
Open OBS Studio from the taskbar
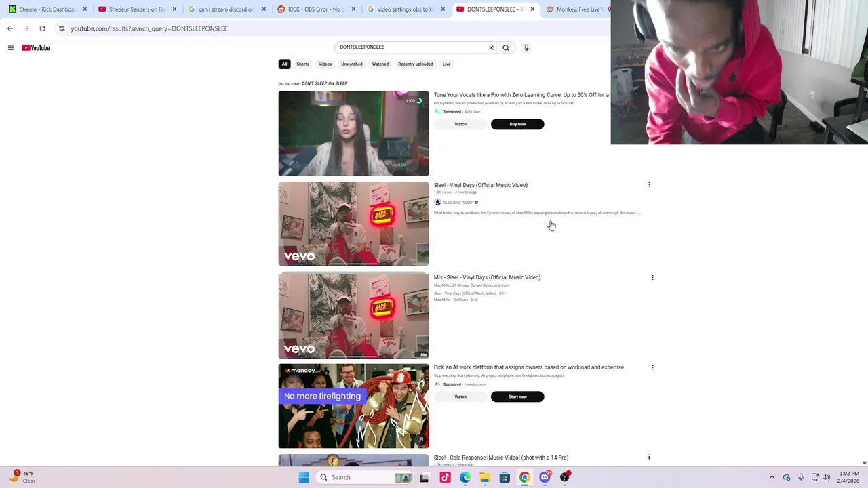(564, 477)
